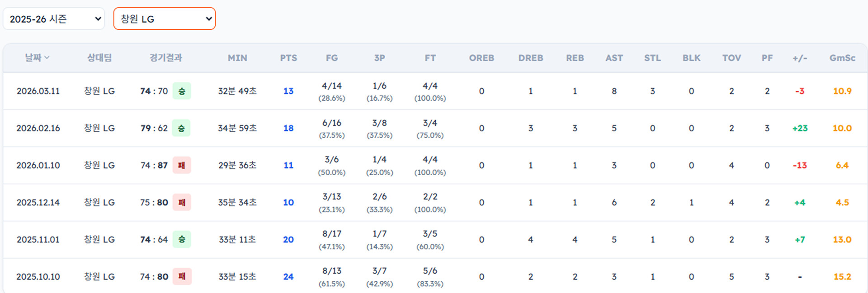Click the 74 : 87 score result
The image size is (868, 293).
pyautogui.click(x=154, y=165)
